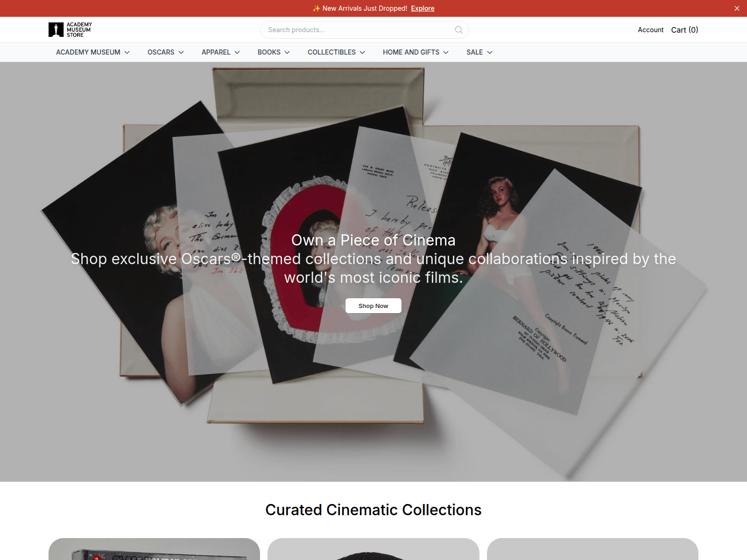Open the Explore link in banner
747x560 pixels.
[x=423, y=8]
